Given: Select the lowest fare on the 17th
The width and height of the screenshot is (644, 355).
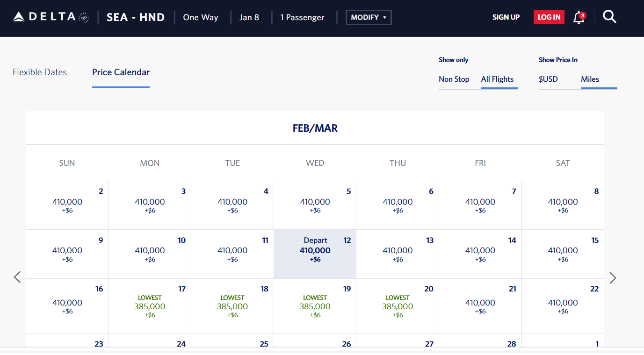Looking at the screenshot, I should coord(150,306).
